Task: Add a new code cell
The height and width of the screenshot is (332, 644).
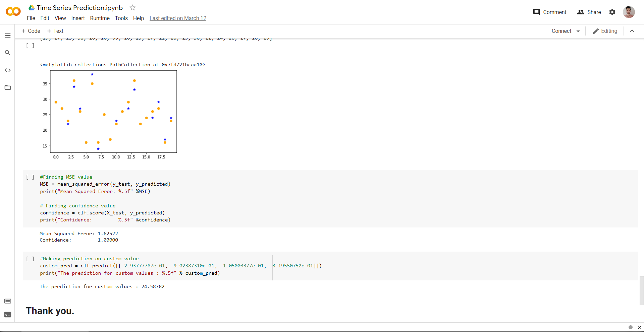Action: [31, 31]
